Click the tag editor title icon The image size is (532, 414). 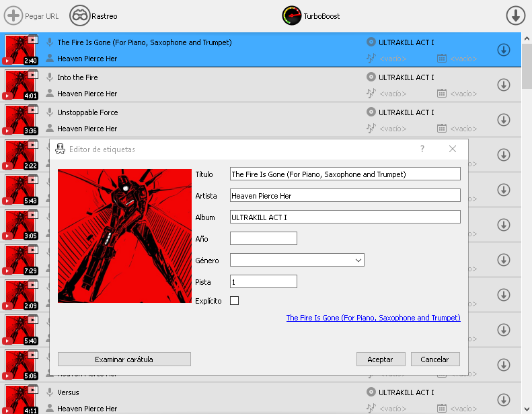(60, 149)
